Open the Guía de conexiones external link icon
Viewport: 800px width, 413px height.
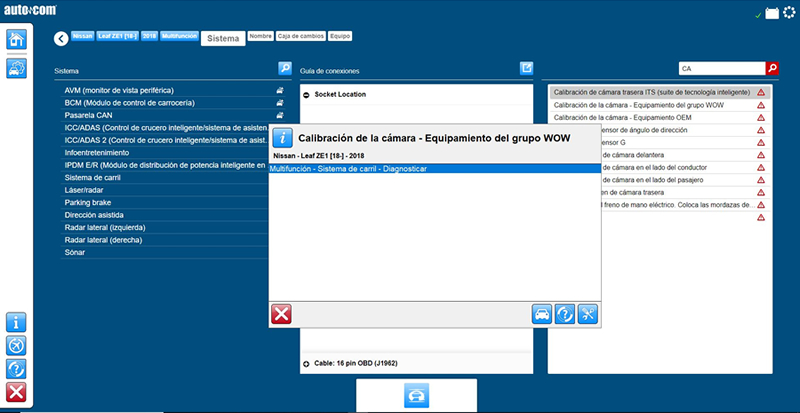(526, 68)
